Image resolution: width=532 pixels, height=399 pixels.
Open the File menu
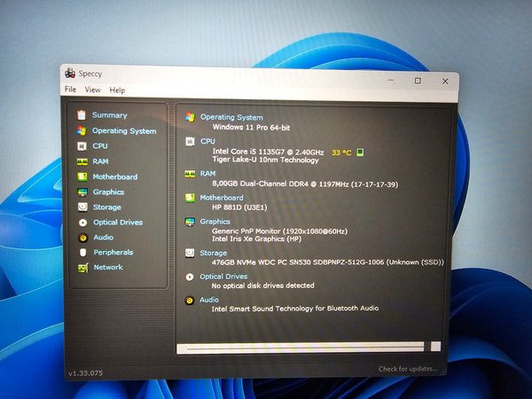[x=70, y=90]
